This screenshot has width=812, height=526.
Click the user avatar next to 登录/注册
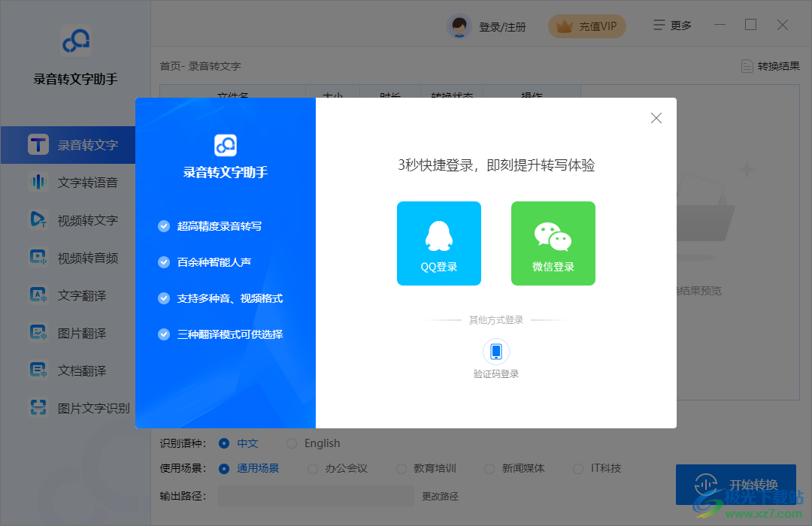[459, 25]
